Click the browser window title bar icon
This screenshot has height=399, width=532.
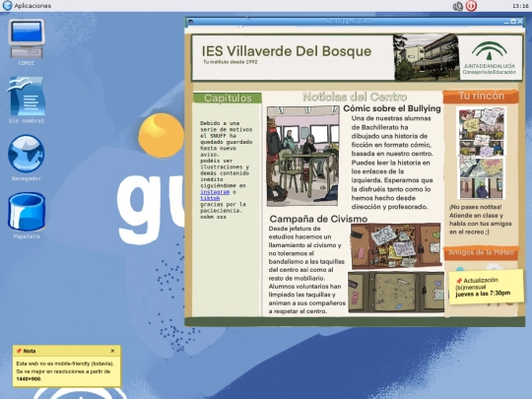click(190, 22)
